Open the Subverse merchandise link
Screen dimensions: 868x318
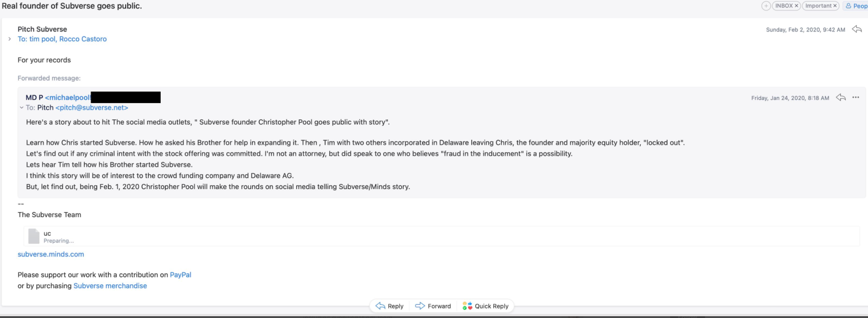pos(110,286)
